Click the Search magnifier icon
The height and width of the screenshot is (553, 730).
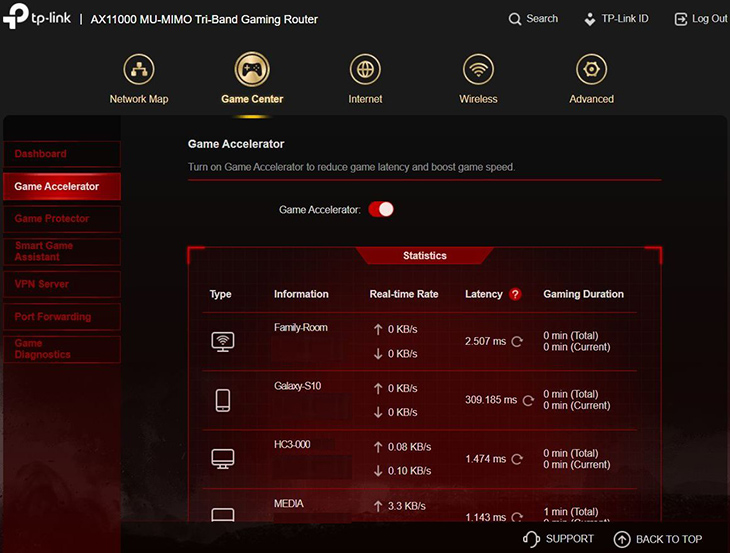(x=514, y=19)
